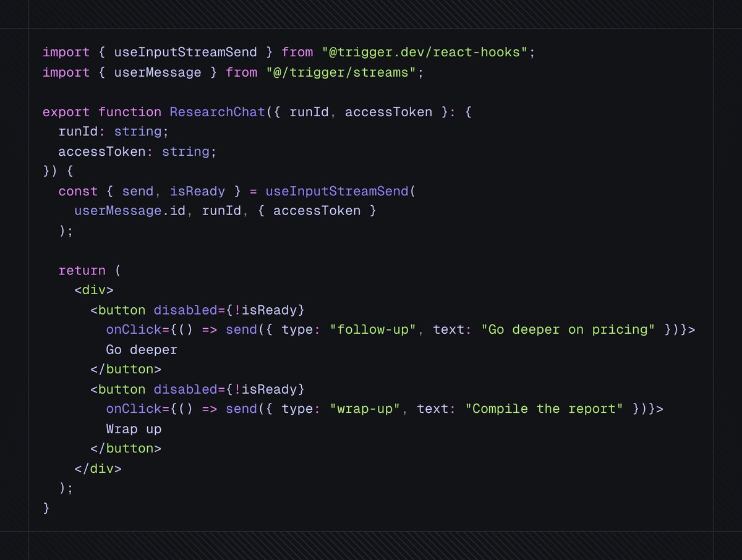Click the "@/trigger/streams" import string
The image size is (742, 560).
point(341,72)
